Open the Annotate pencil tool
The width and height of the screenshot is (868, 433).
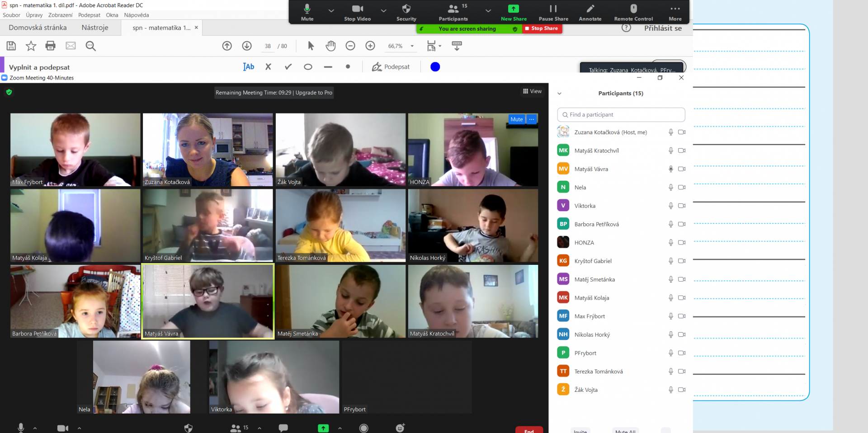[x=590, y=12]
